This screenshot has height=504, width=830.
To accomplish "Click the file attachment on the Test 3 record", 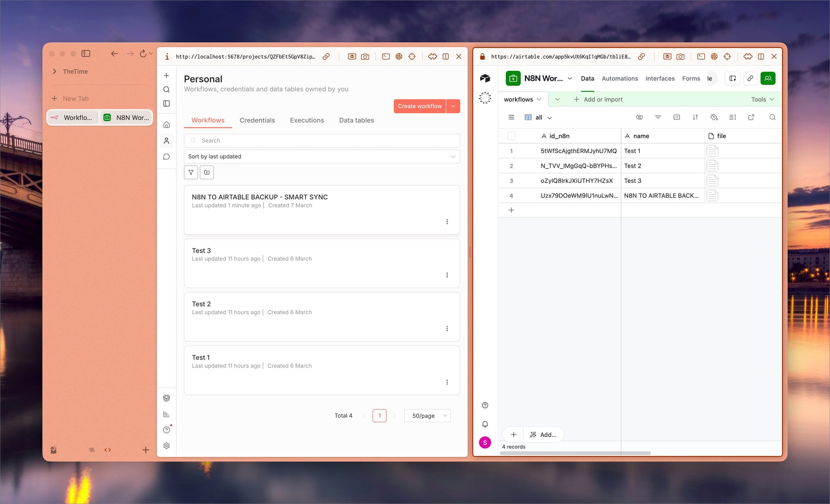I will click(x=712, y=181).
